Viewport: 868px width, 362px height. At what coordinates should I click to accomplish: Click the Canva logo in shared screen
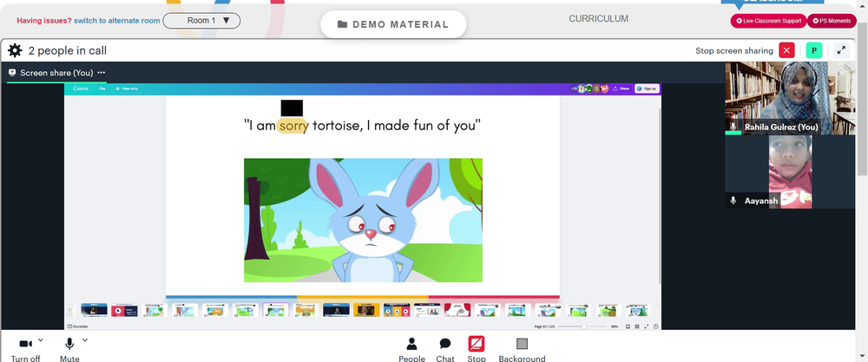(x=81, y=89)
